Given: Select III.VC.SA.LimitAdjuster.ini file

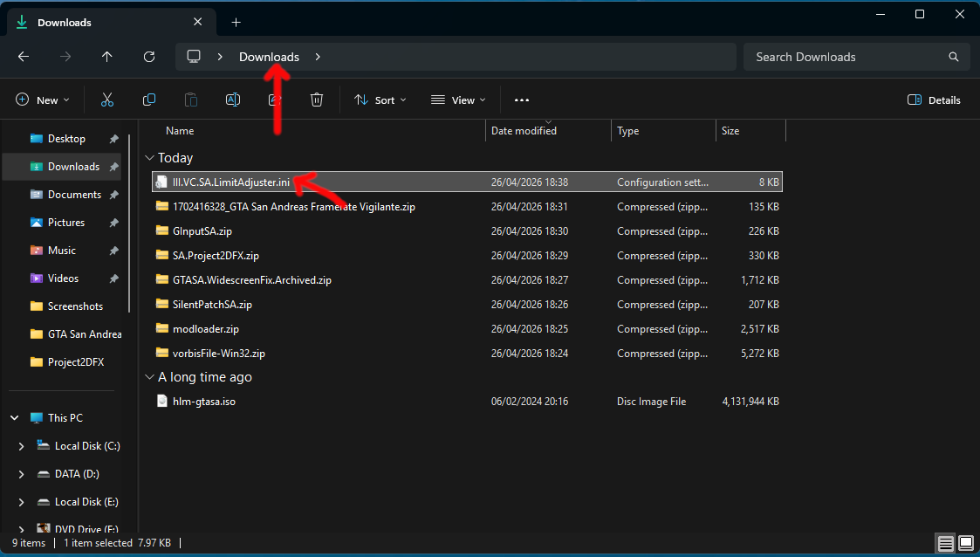Looking at the screenshot, I should point(468,182).
